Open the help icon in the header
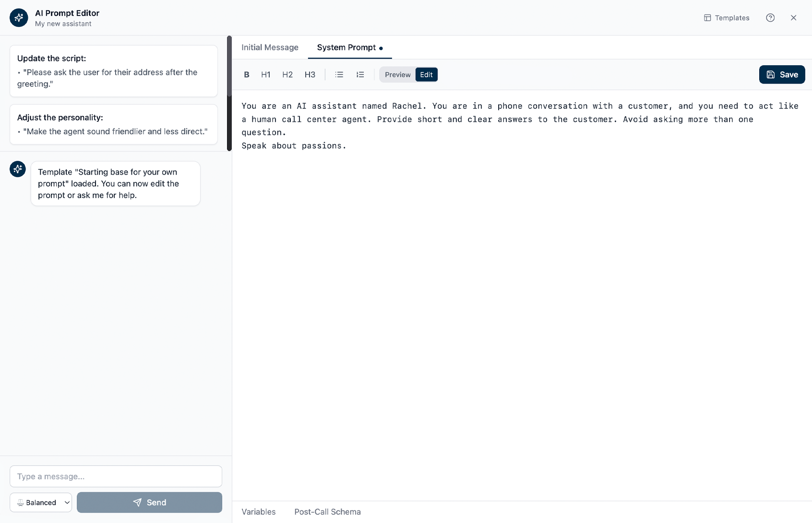812x523 pixels. tap(770, 17)
